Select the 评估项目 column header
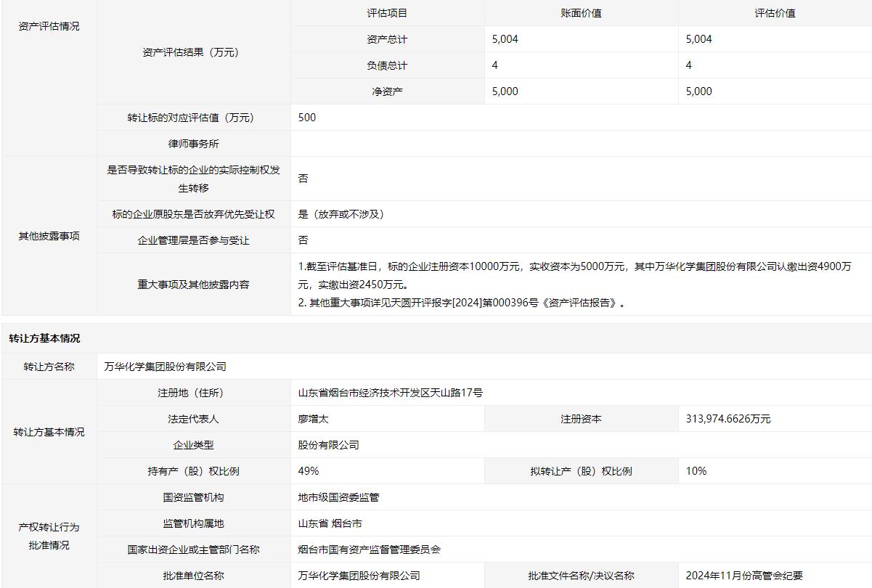The height and width of the screenshot is (588, 872). pos(387,13)
